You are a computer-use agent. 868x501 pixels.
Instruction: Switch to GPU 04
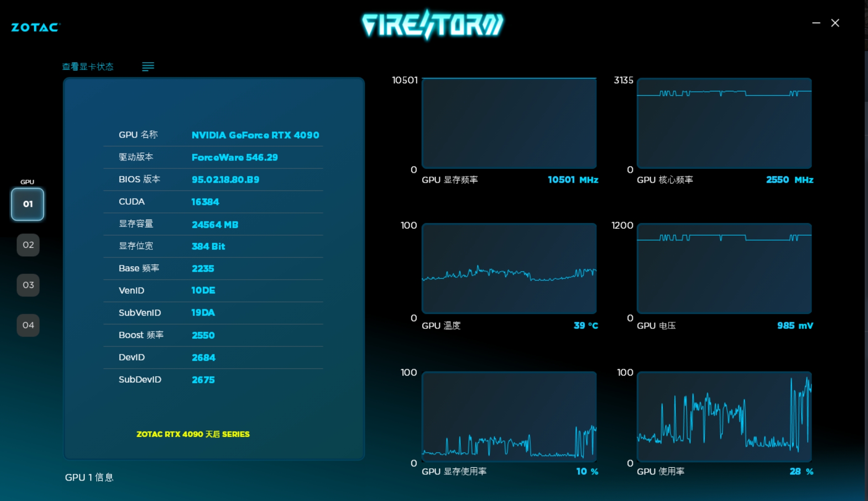pyautogui.click(x=28, y=325)
